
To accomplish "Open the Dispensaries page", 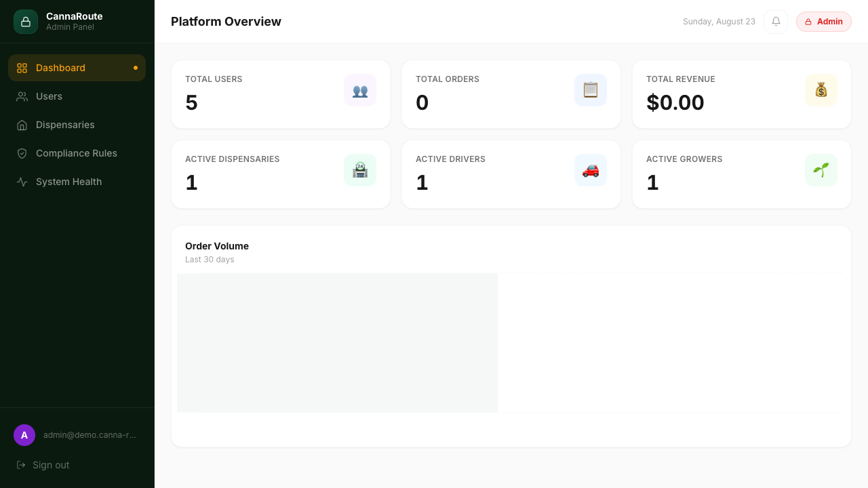I will coord(77,125).
